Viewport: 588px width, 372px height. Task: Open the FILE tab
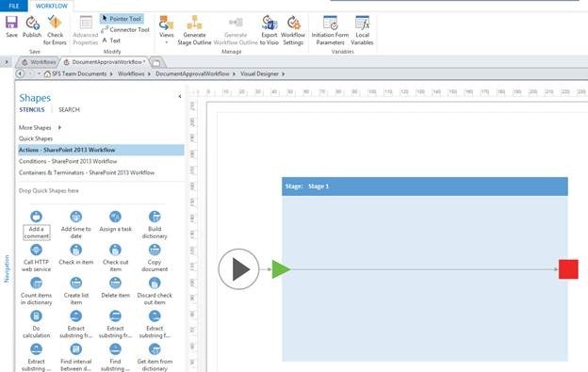pos(14,6)
